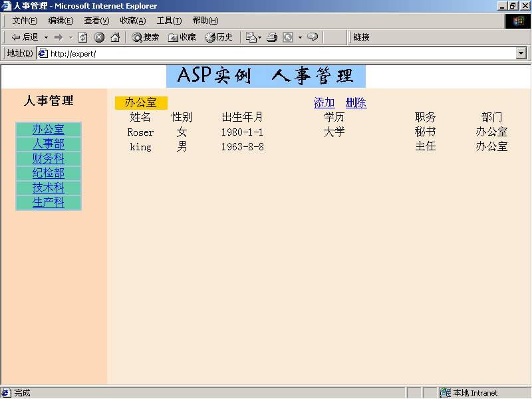This screenshot has height=399, width=532.
Task: Click the position cell 秘书
Action: (x=425, y=132)
